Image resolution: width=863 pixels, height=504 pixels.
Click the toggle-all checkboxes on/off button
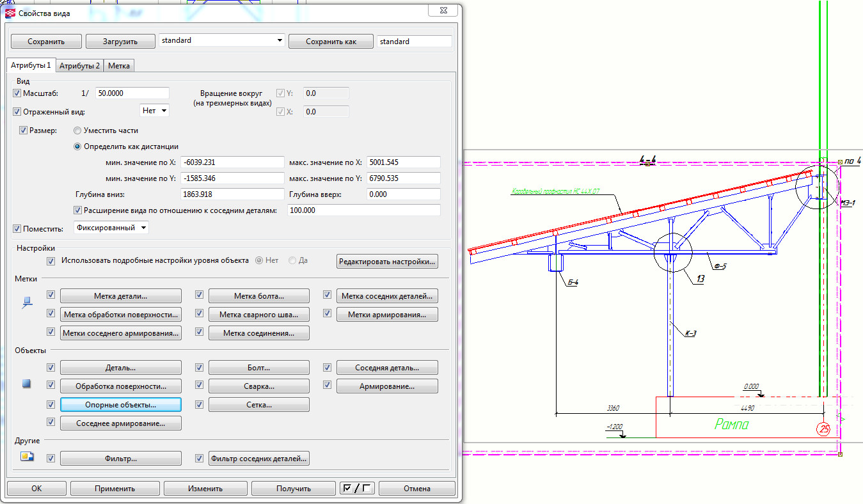coord(356,488)
